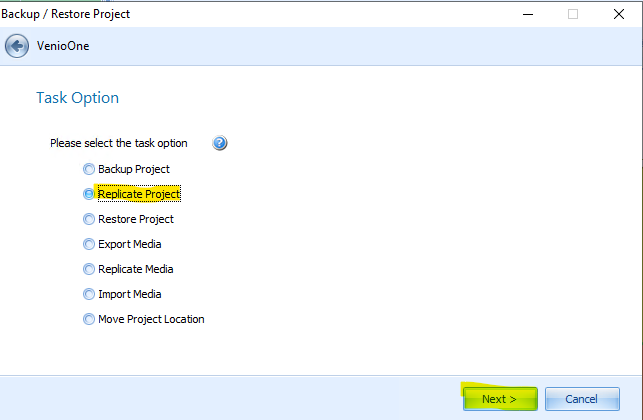Screen dimensions: 643x420
Task: Click the back arrow icon beside VenioOne
Action: 17,46
